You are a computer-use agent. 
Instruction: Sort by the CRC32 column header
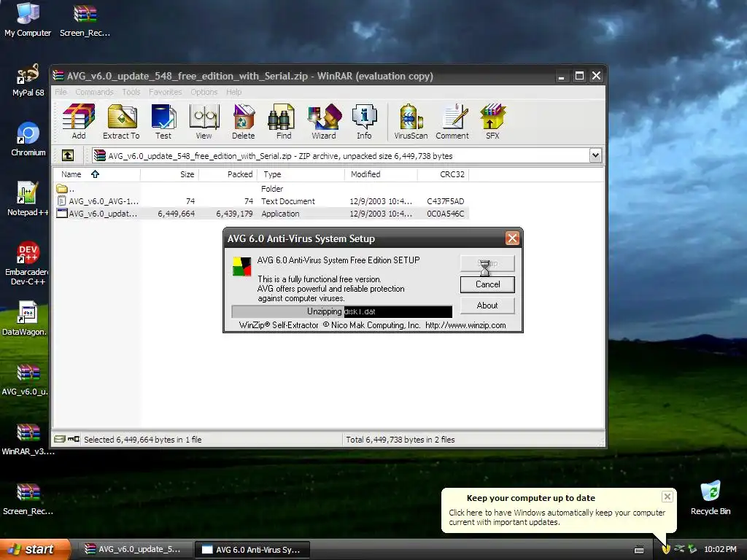pos(443,174)
